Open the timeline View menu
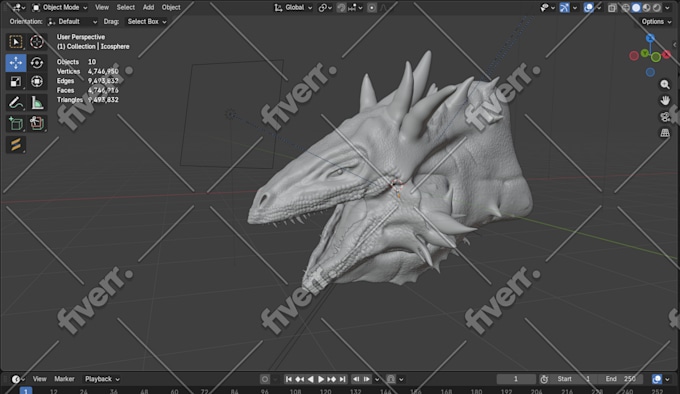The width and height of the screenshot is (680, 394). tap(39, 379)
